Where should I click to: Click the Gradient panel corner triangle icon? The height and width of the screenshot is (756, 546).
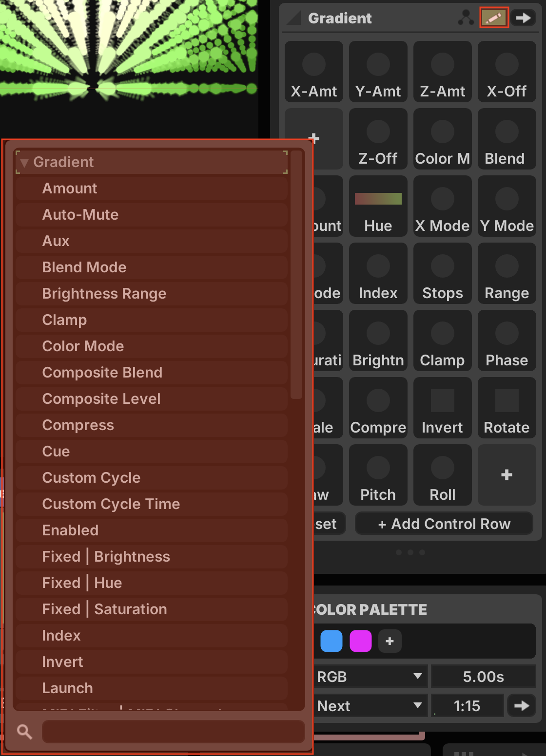pos(293,18)
